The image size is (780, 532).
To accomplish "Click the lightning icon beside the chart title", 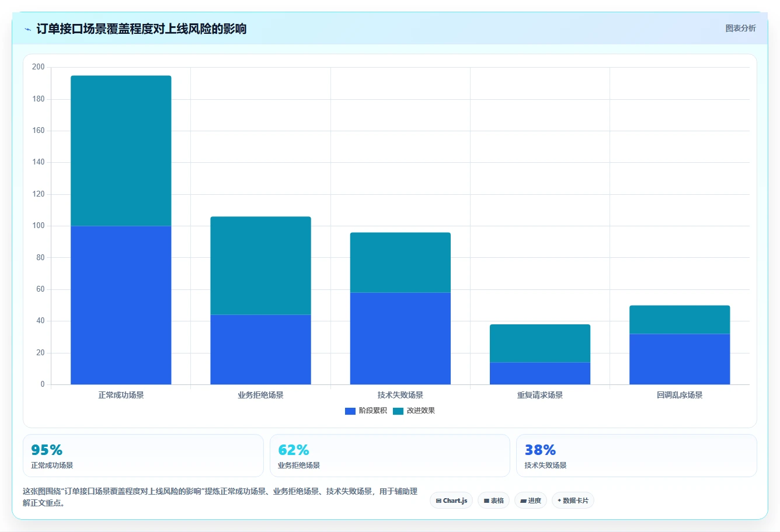I will 27,29.
